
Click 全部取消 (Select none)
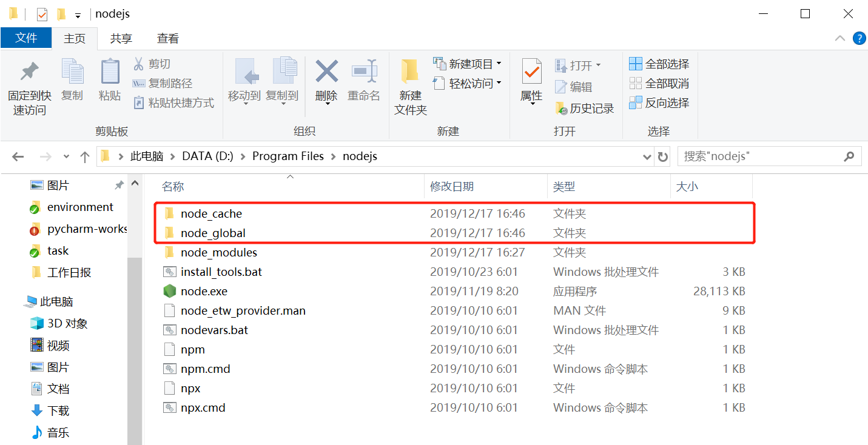coord(659,83)
